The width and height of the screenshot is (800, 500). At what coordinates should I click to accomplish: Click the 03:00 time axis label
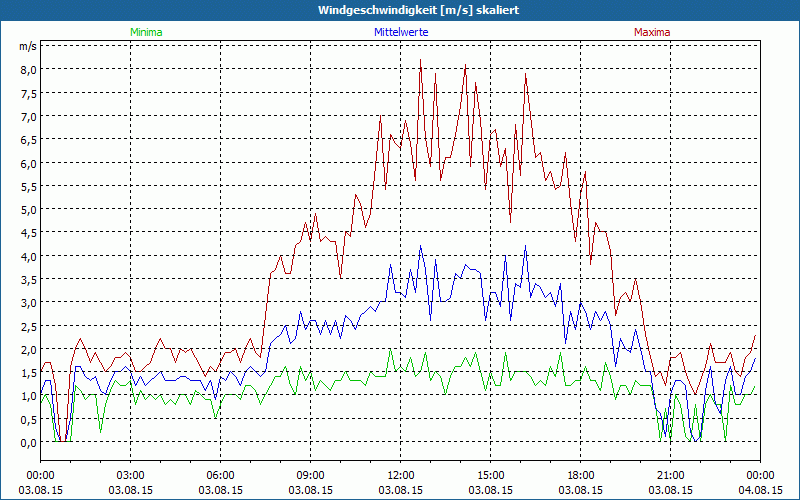[131, 476]
